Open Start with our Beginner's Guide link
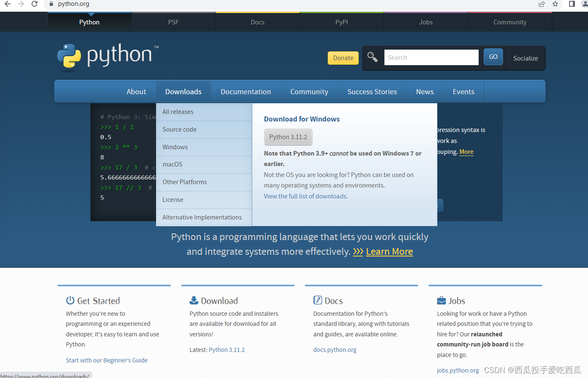 coord(106,360)
